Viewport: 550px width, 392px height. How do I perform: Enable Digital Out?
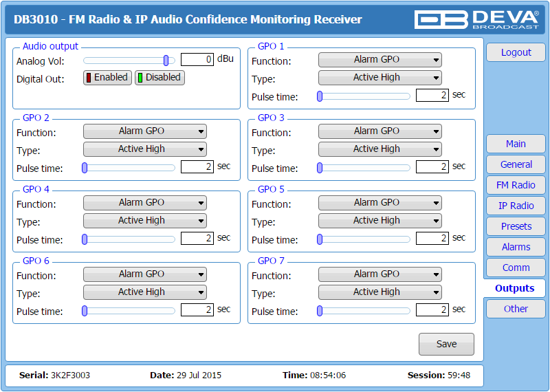tap(107, 78)
